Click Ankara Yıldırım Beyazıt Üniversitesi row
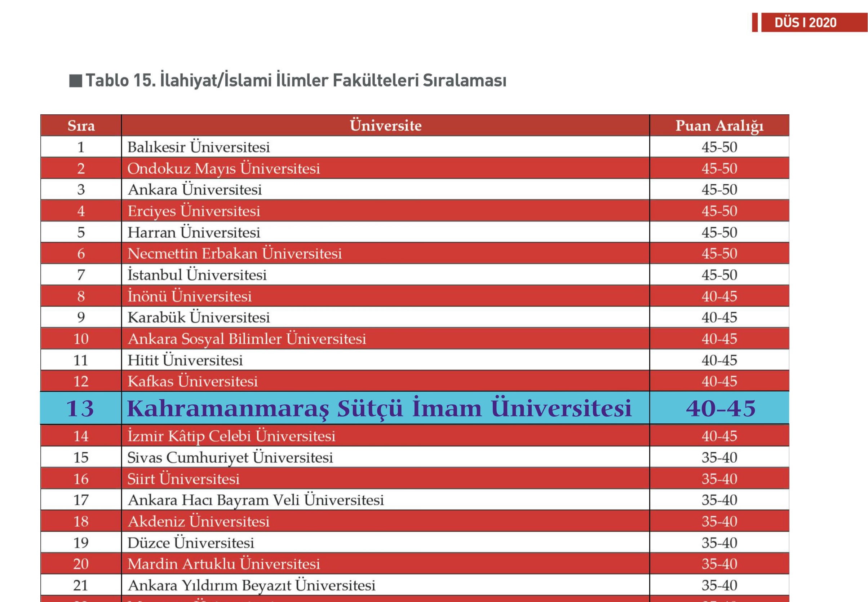The image size is (868, 602). coord(251,585)
